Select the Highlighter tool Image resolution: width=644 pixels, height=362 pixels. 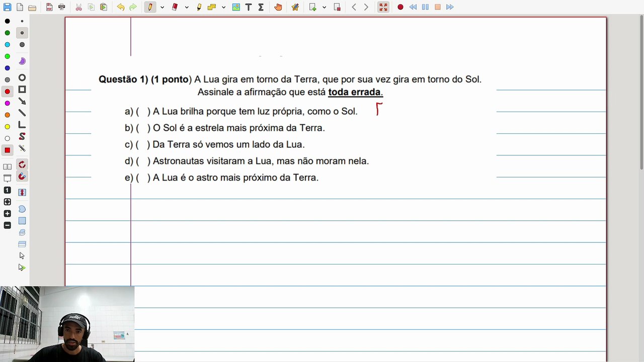click(199, 7)
